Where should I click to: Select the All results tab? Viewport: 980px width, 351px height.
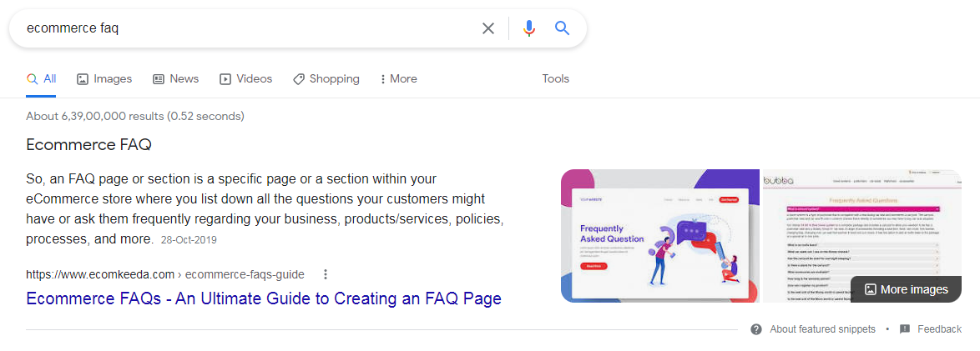click(x=42, y=79)
